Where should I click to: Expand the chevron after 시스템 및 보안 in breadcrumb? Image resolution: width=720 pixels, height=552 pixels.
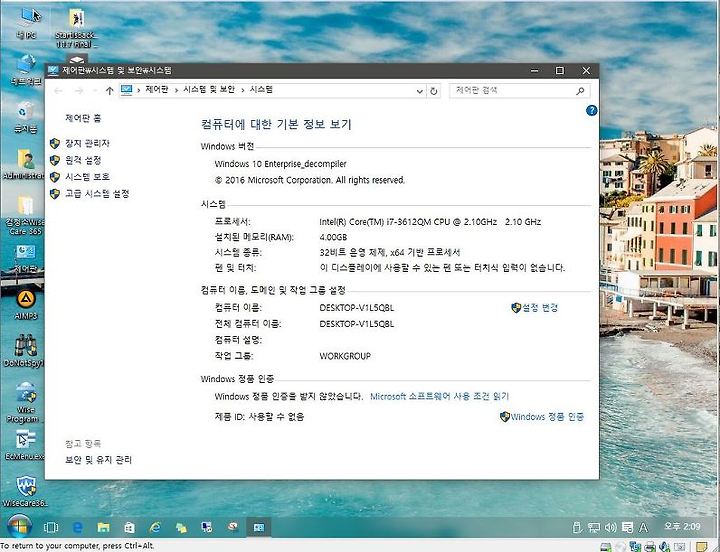click(242, 90)
